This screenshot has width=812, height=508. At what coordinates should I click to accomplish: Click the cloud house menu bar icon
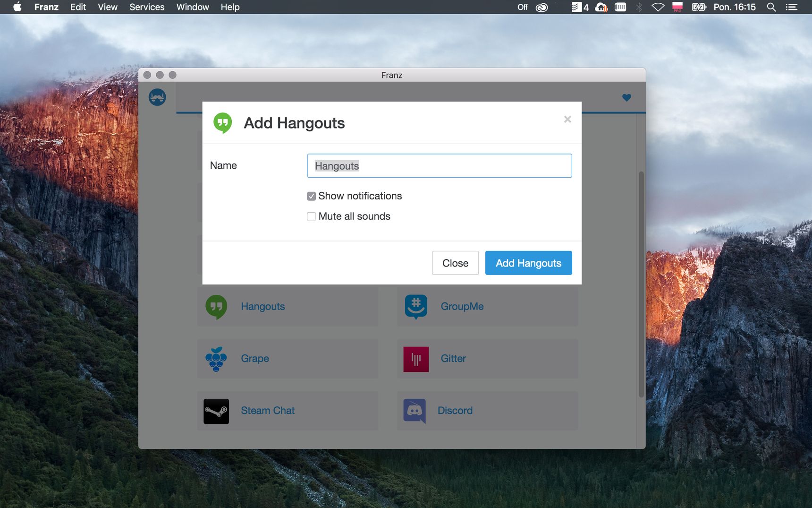tap(601, 7)
